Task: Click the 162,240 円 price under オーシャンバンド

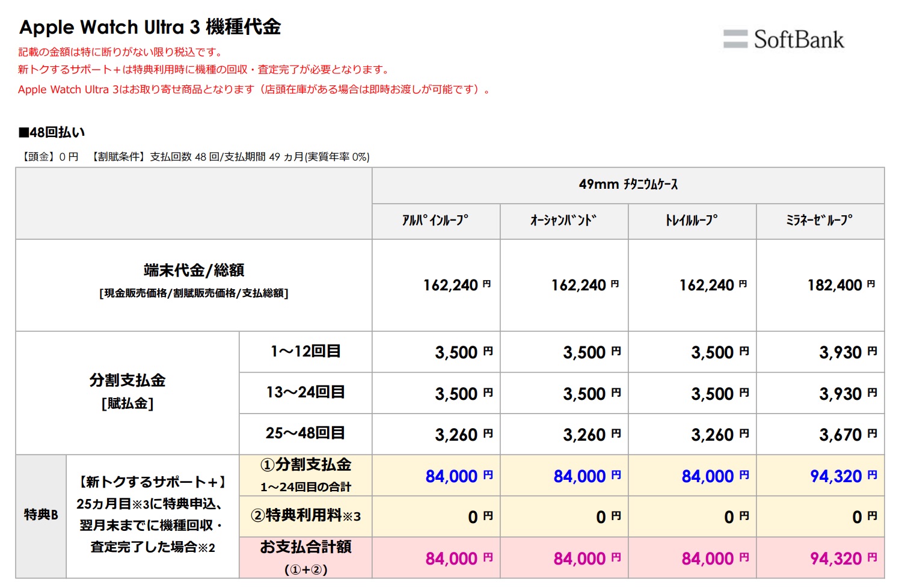Action: (585, 285)
